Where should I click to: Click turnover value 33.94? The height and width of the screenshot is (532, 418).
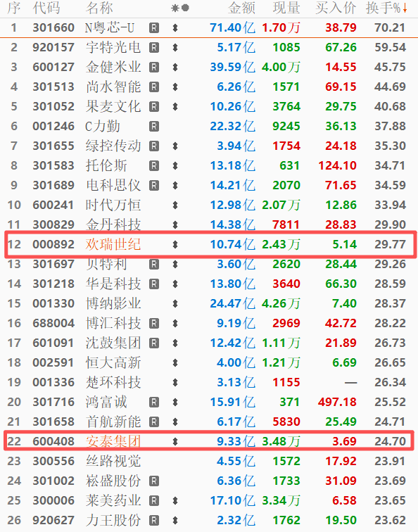(x=390, y=205)
